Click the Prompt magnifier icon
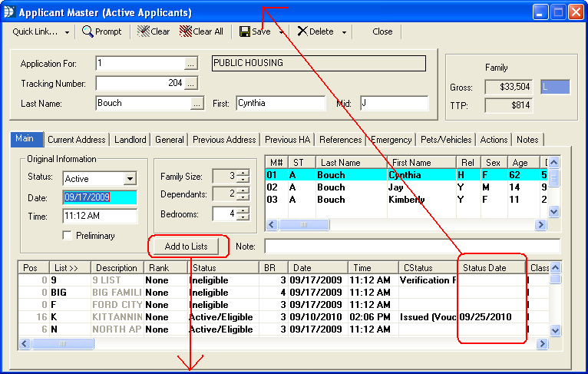588x374 pixels. pos(88,31)
